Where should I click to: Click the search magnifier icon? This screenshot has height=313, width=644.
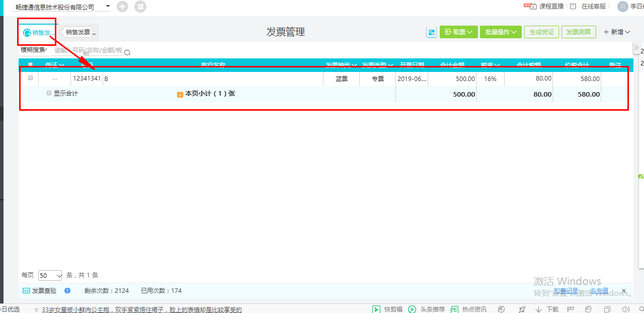click(127, 53)
